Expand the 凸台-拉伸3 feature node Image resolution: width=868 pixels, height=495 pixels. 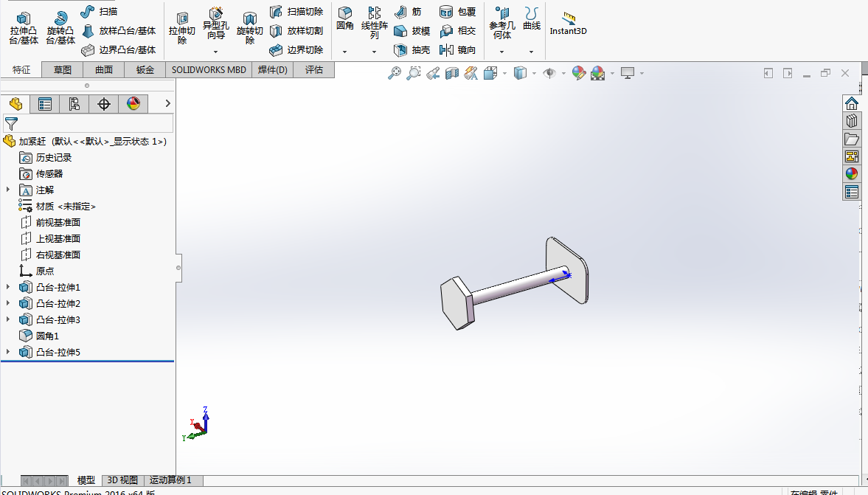point(8,319)
